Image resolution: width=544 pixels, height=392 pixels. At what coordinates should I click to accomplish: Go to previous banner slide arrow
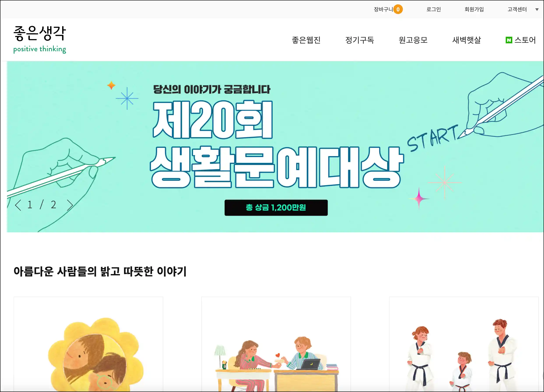point(18,205)
